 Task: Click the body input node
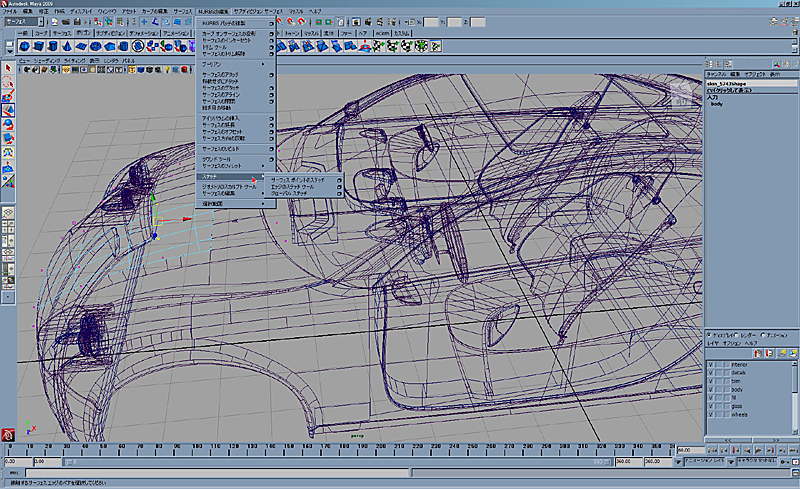717,104
